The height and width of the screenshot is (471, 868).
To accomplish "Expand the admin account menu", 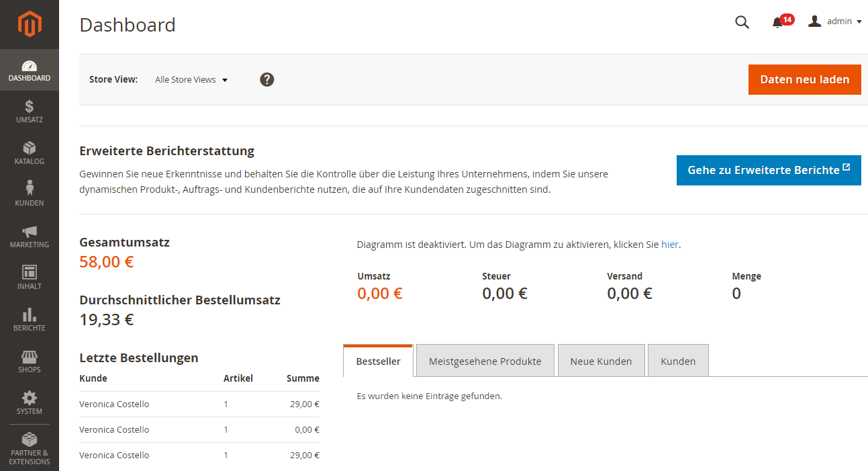I will tap(834, 21).
